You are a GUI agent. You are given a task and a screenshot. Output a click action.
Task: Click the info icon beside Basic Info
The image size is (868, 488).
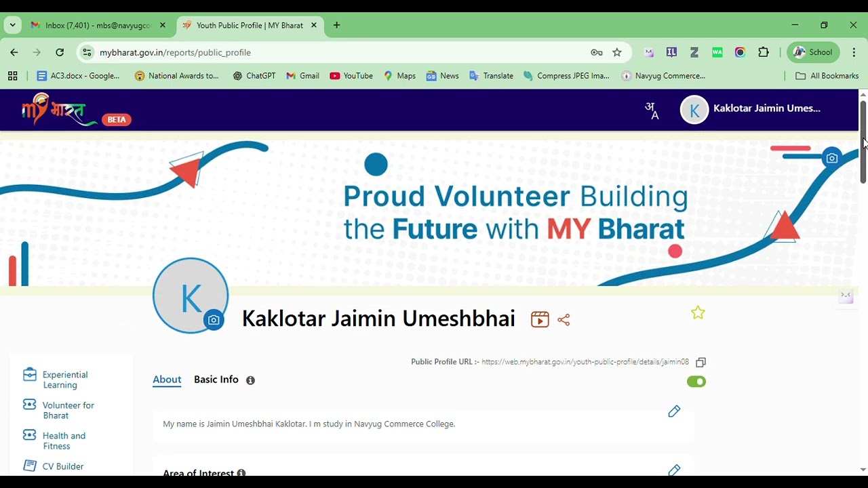(250, 380)
